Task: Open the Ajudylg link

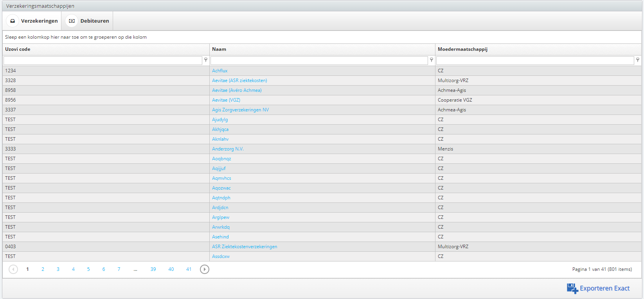Action: point(220,120)
